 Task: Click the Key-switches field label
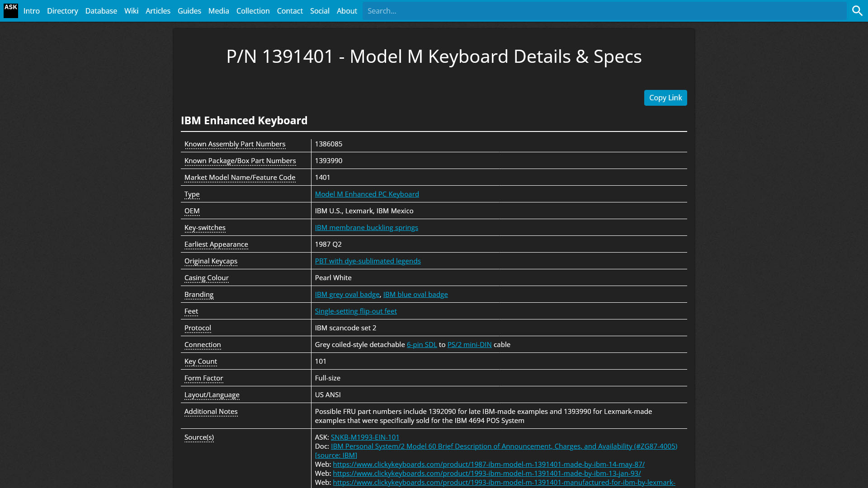pos(205,227)
